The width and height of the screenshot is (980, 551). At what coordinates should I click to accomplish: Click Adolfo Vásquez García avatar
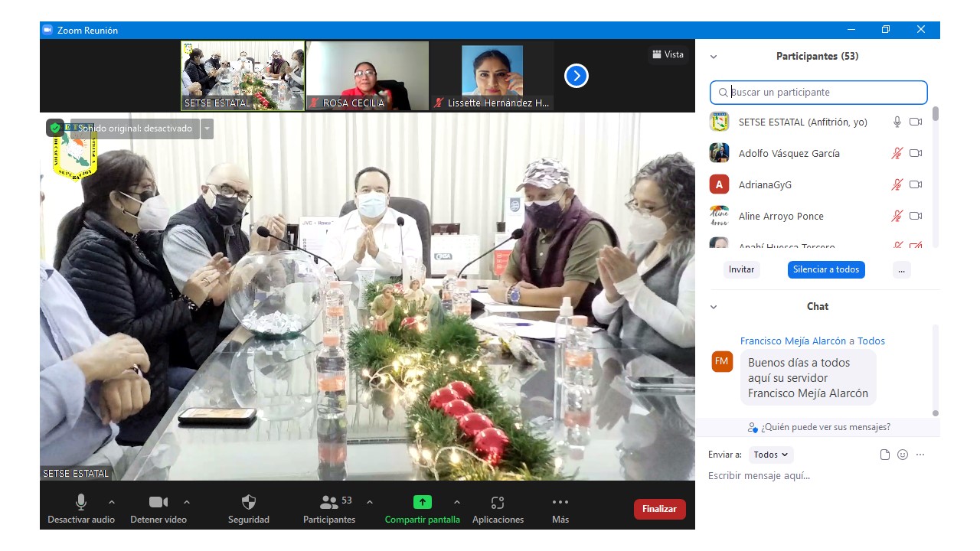(x=719, y=153)
